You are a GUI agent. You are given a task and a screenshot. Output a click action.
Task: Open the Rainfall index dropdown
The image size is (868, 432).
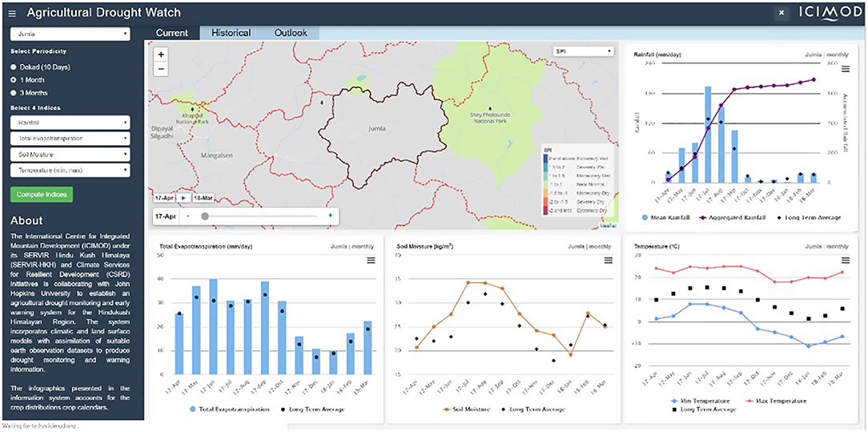click(70, 123)
